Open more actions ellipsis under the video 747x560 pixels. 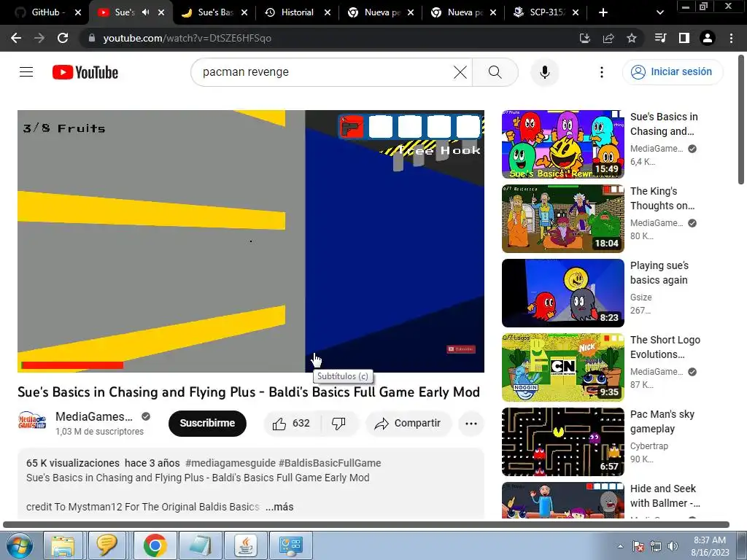point(471,424)
